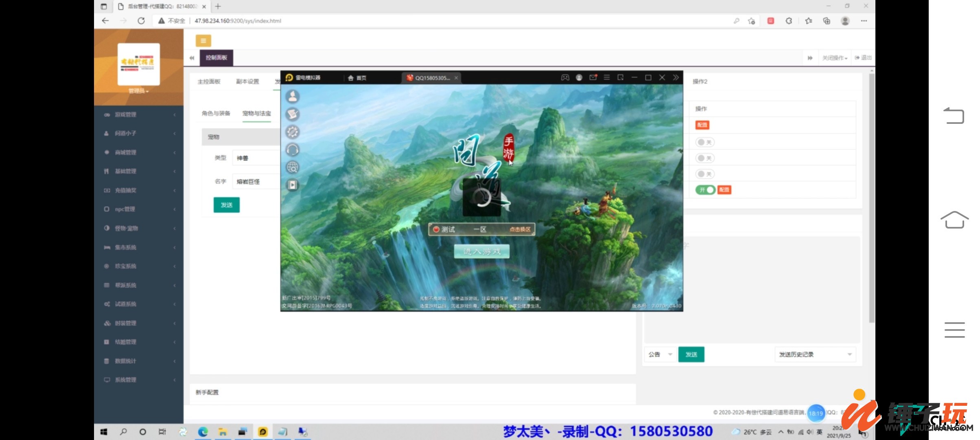This screenshot has width=980, height=440.
Task: Open Edge browser in taskbar
Action: coord(203,432)
